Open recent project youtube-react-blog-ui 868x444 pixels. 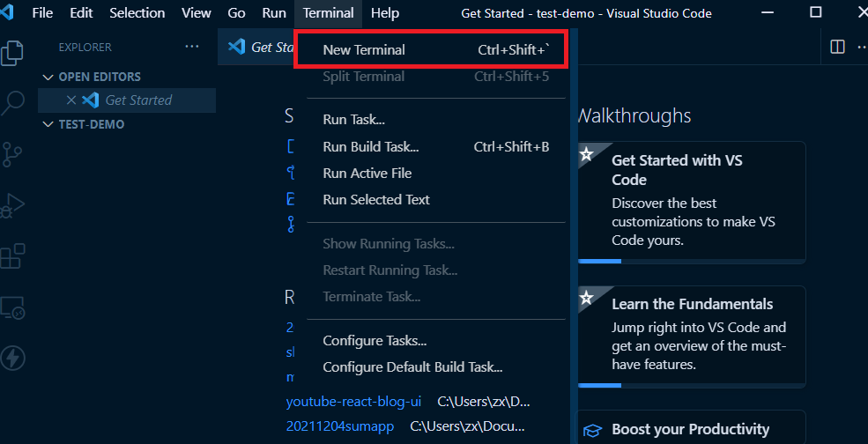[x=353, y=401]
